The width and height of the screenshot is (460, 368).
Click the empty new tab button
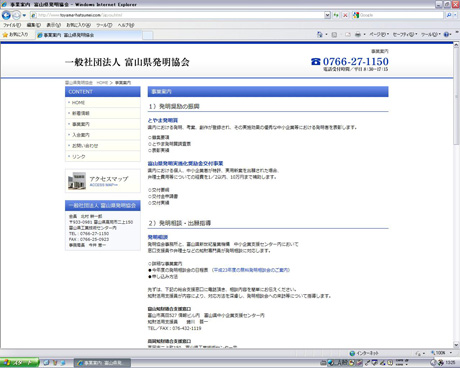(148, 35)
